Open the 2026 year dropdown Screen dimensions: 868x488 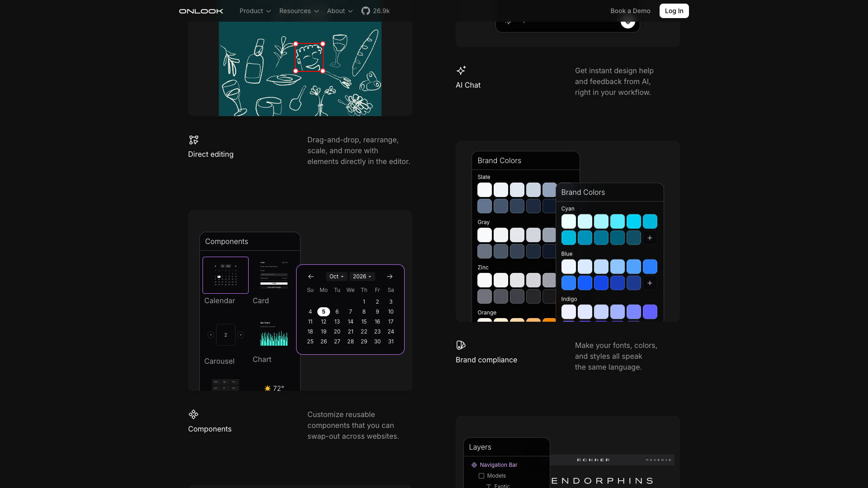pos(362,277)
